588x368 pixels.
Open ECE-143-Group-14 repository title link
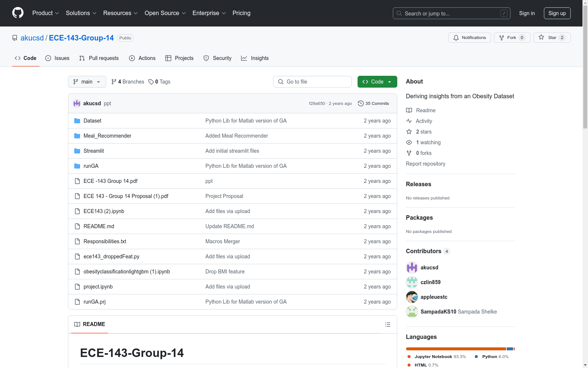81,38
